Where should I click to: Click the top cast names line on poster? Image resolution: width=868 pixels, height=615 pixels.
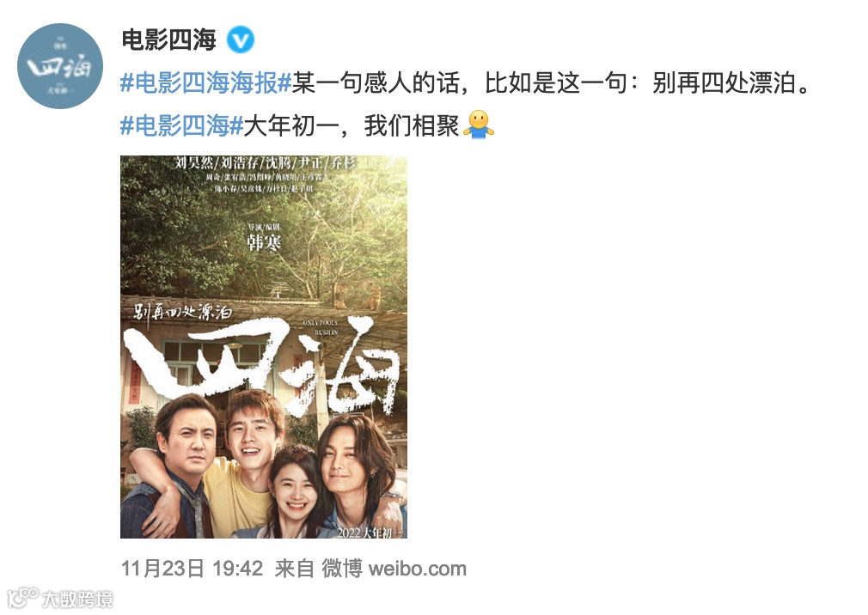tap(265, 163)
